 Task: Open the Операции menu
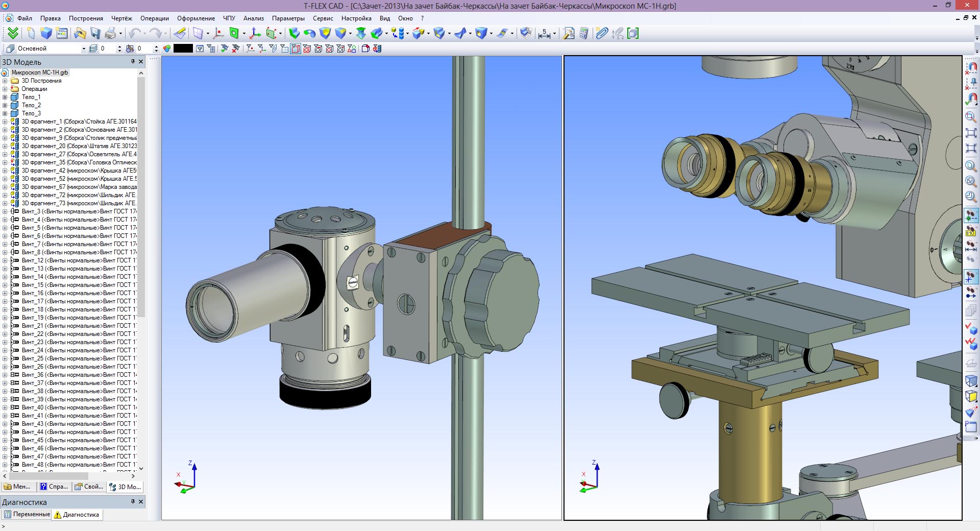tap(155, 18)
